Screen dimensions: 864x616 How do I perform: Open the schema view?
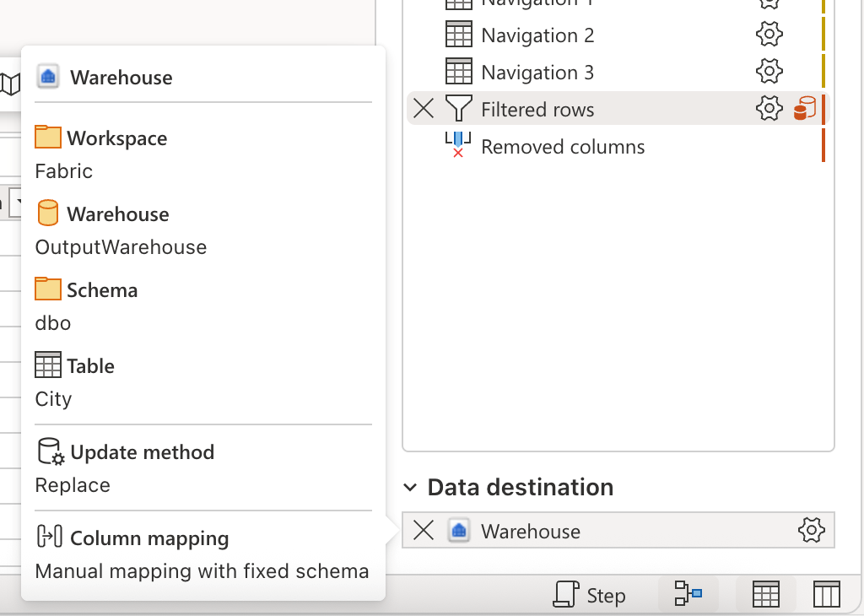tap(826, 593)
